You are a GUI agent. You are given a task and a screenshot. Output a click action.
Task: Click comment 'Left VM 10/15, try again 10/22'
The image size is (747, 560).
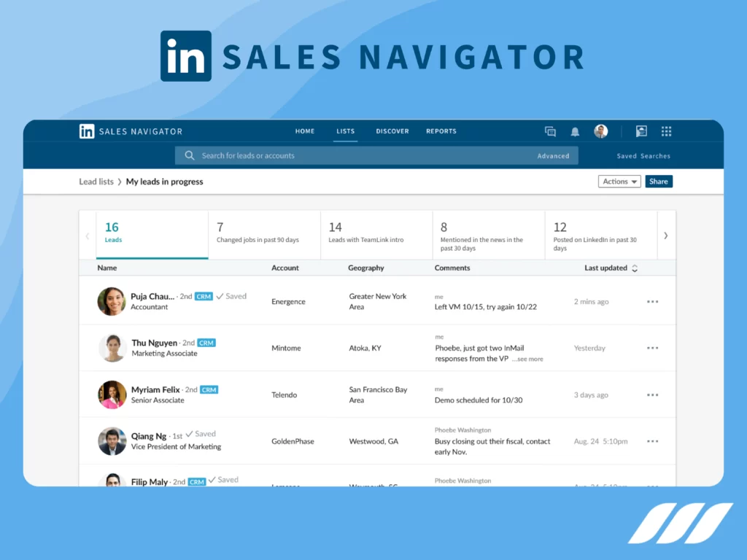[x=485, y=307]
